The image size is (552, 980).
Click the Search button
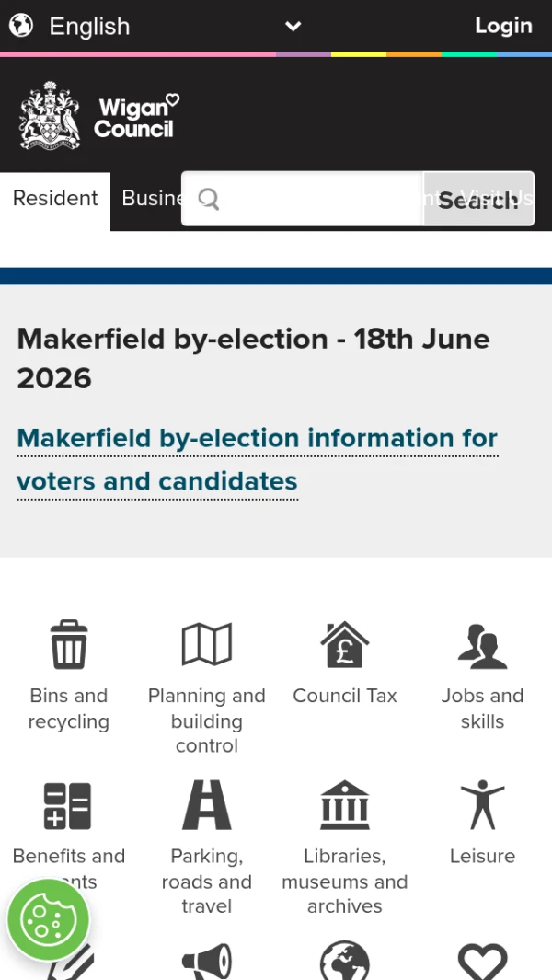pyautogui.click(x=478, y=199)
